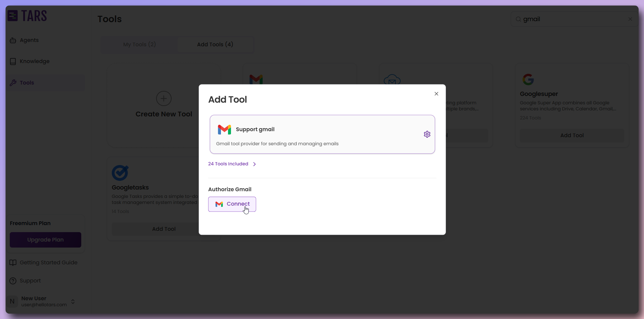644x319 pixels.
Task: Switch to the My Tools tab
Action: (x=139, y=44)
